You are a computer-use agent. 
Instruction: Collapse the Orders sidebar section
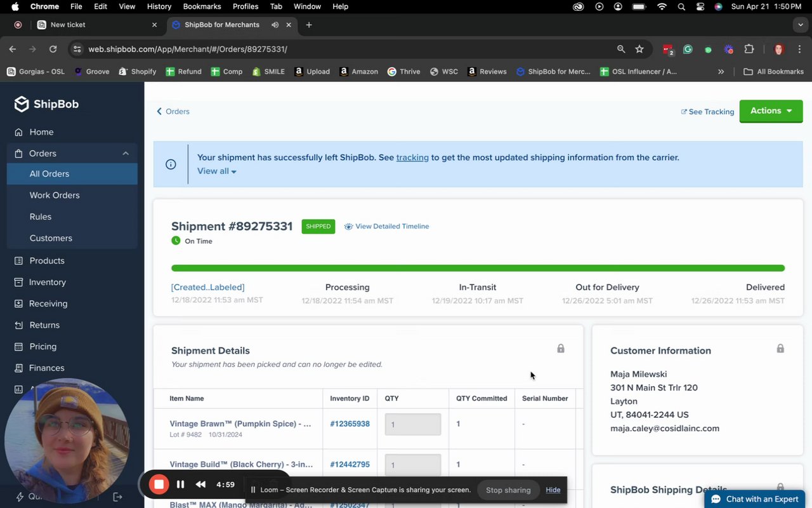coord(126,153)
